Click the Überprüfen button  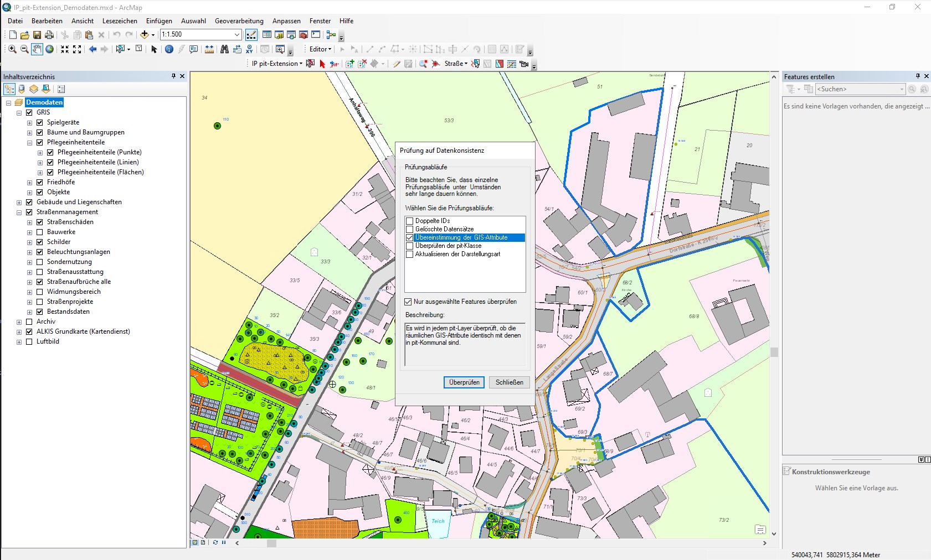[x=464, y=382]
